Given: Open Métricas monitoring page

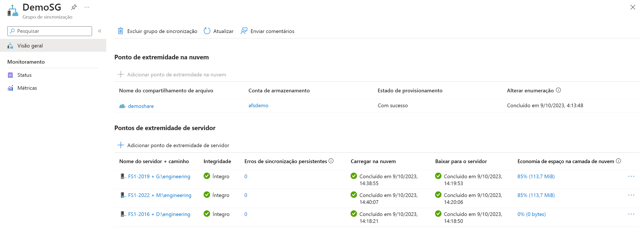Looking at the screenshot, I should tap(27, 88).
